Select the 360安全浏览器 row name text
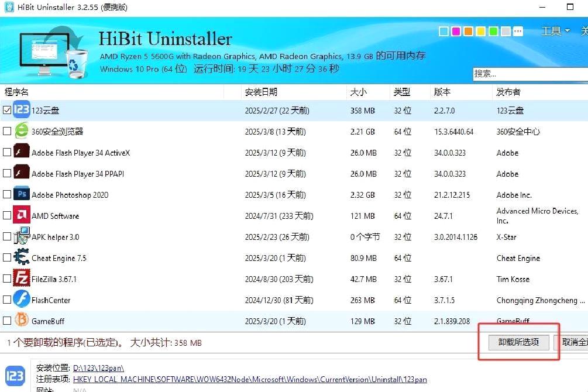The width and height of the screenshot is (588, 392). click(x=57, y=131)
